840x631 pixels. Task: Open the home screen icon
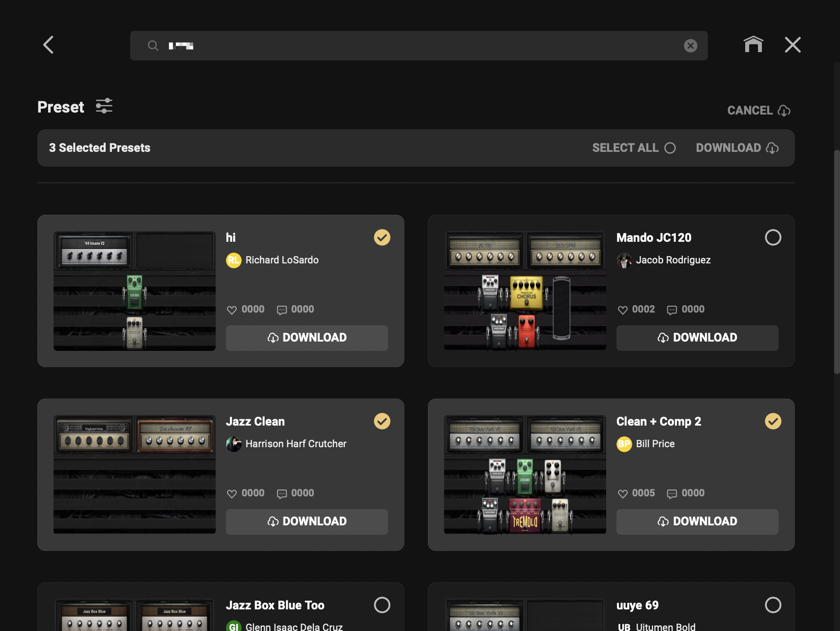click(753, 44)
